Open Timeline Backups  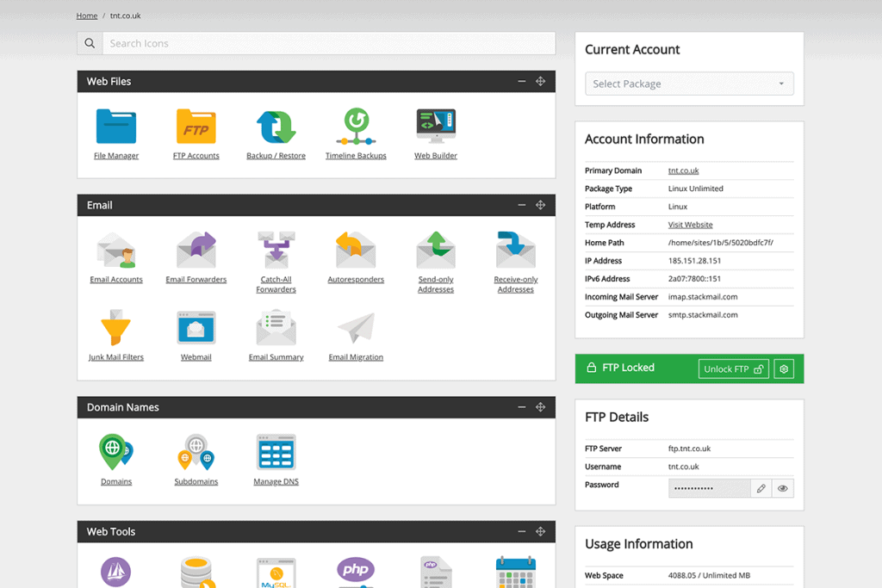[x=356, y=129]
